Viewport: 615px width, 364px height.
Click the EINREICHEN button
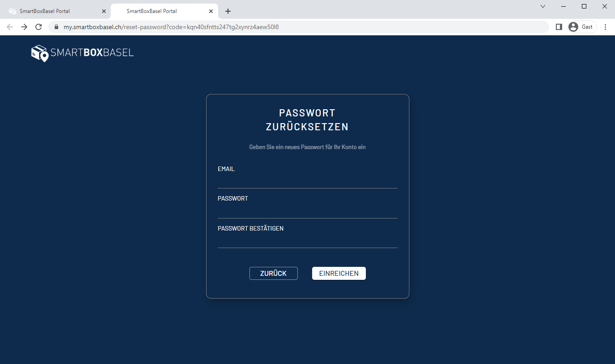coord(339,273)
